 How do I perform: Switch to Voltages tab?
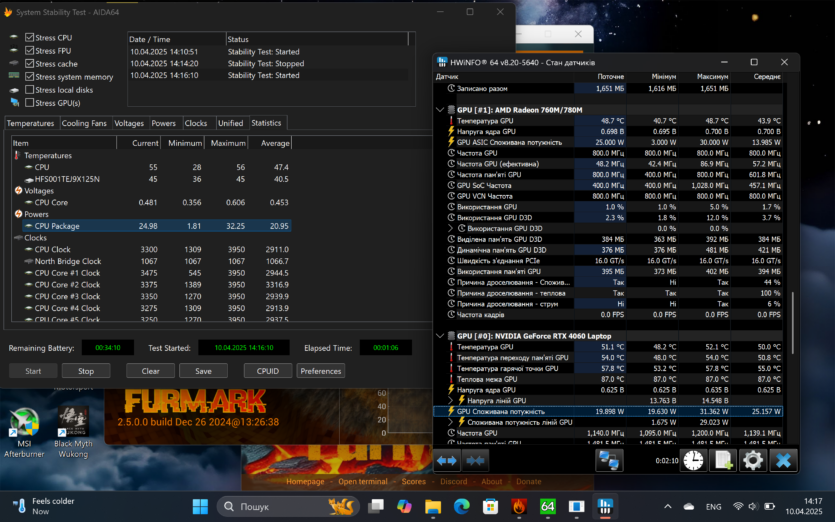129,123
